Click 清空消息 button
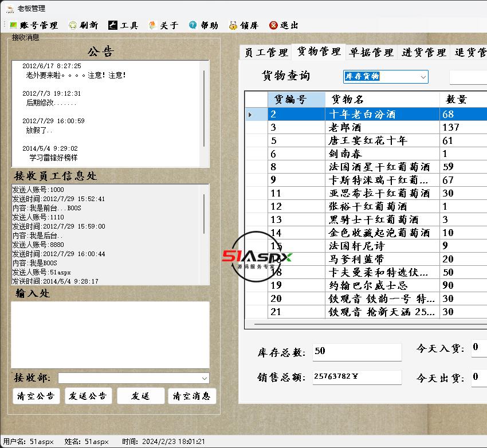Viewport: 487px width, 448px height. (192, 396)
